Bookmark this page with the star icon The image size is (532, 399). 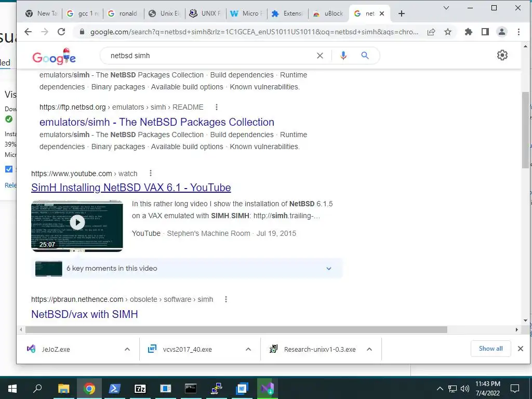(x=448, y=32)
